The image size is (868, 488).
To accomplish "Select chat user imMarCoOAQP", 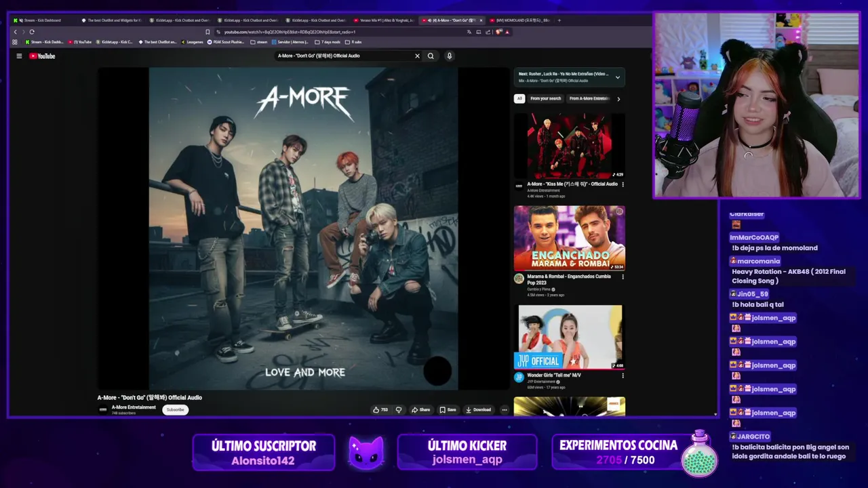I will click(x=754, y=238).
